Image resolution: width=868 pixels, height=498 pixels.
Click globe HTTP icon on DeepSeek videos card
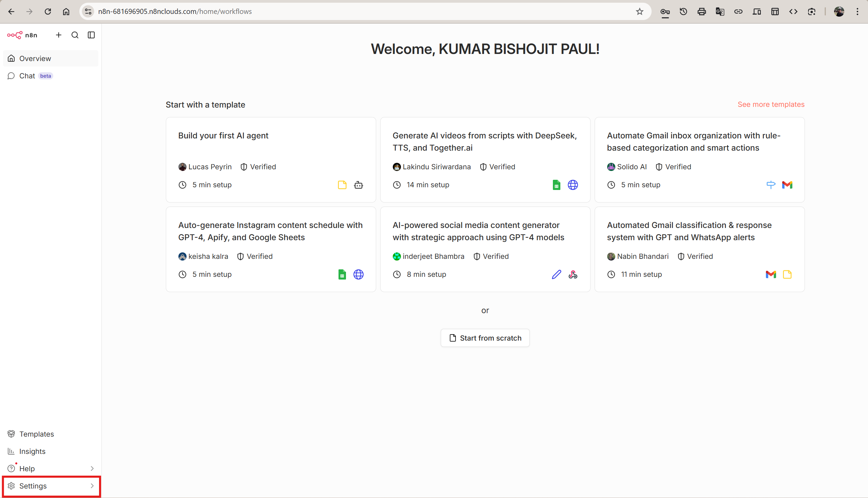coord(573,185)
